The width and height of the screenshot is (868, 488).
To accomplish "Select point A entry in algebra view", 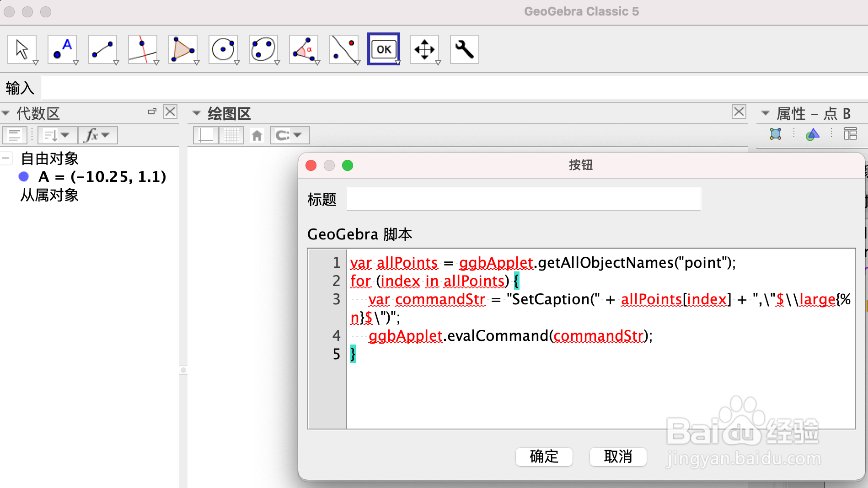I will (x=102, y=176).
